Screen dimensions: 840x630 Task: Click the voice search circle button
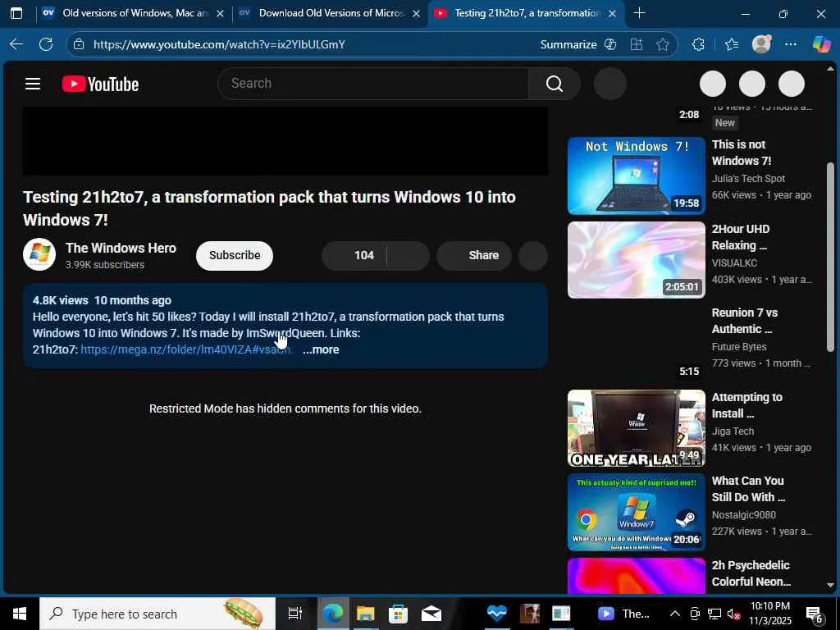610,84
